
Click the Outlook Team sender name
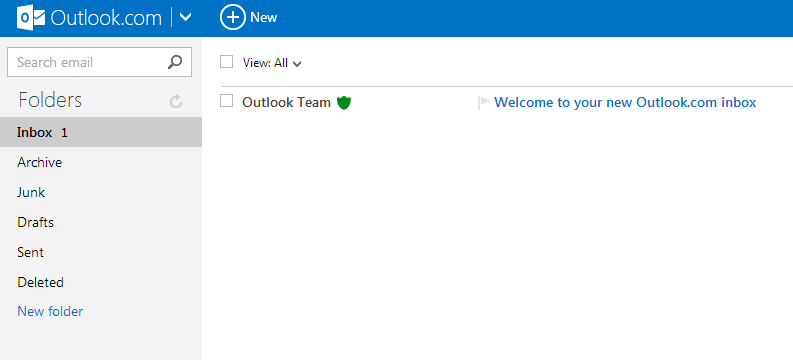[x=286, y=103]
